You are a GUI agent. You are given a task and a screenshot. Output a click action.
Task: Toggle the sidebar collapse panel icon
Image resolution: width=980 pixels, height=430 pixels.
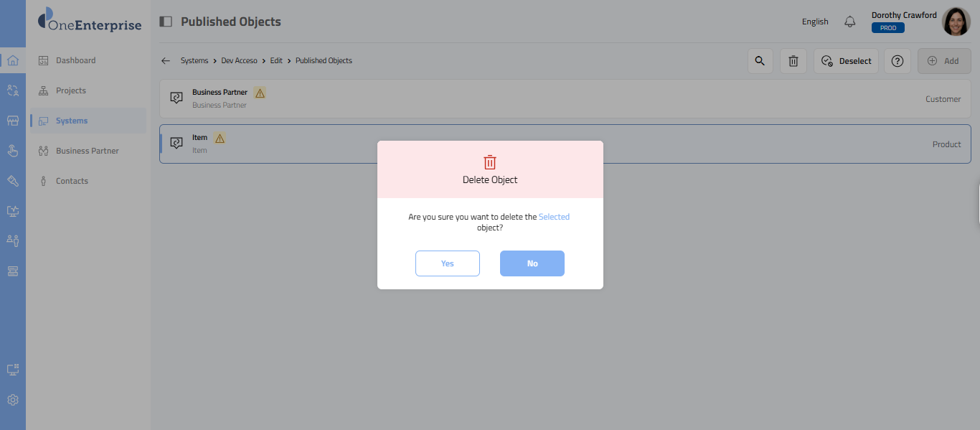click(166, 22)
